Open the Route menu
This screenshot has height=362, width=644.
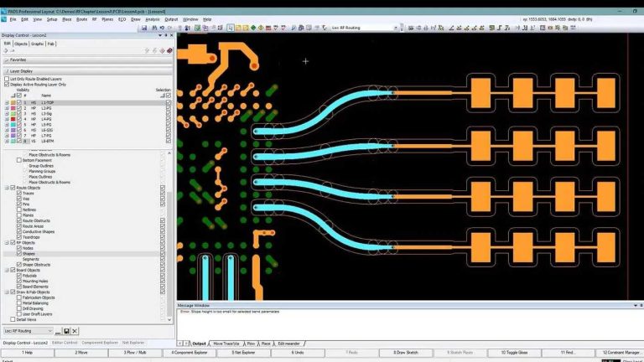(81, 18)
